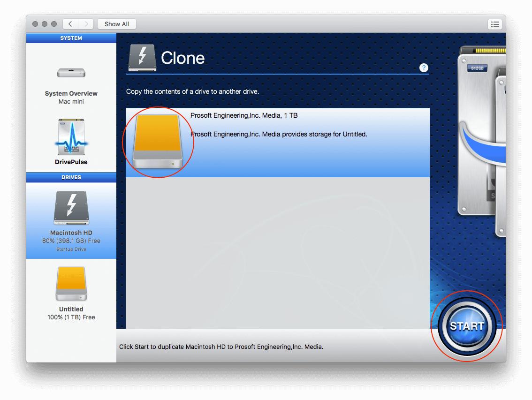Click the Untitled drive's 100% free label
Screen dimensions: 532x400
point(71,317)
